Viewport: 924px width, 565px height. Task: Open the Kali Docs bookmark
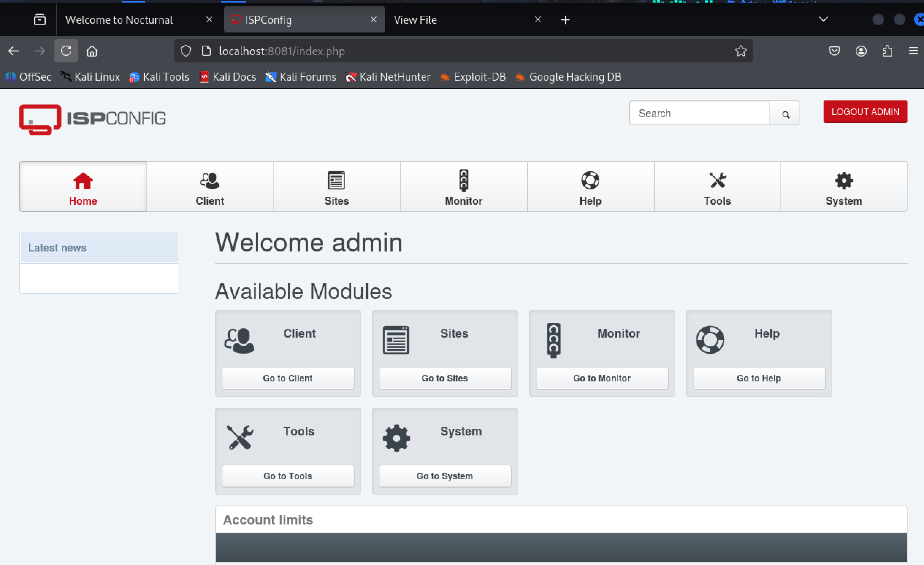(x=228, y=77)
